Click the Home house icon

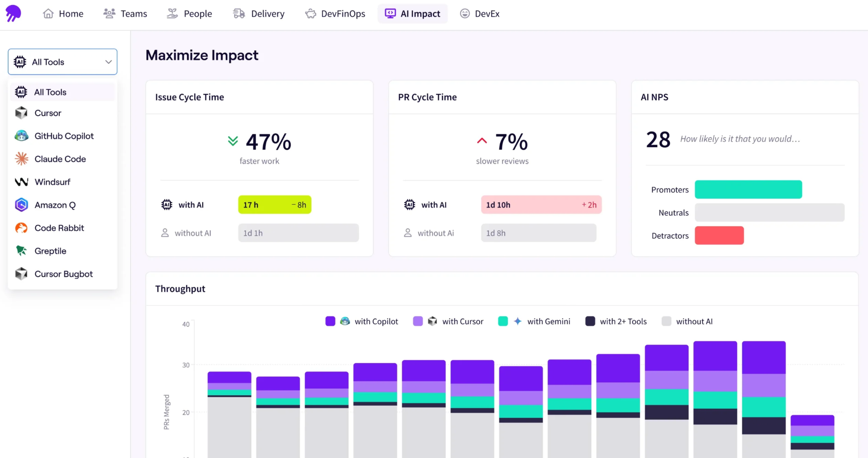coord(48,14)
